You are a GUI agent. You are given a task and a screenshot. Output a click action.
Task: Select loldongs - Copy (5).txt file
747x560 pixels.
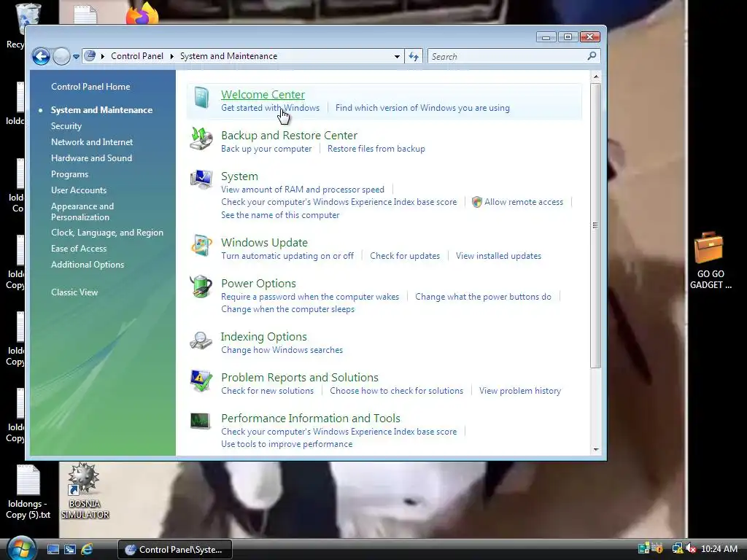point(28,491)
